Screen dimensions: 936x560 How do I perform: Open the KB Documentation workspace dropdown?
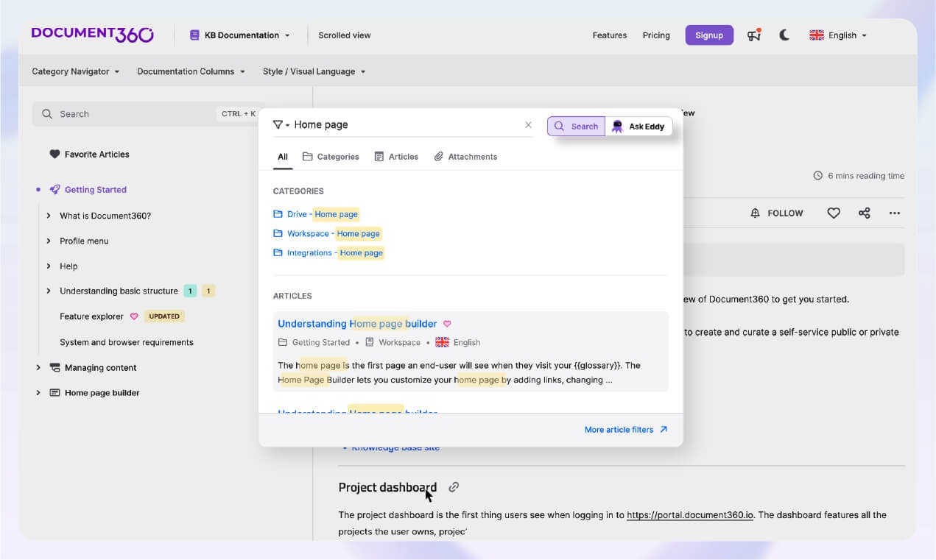(240, 35)
